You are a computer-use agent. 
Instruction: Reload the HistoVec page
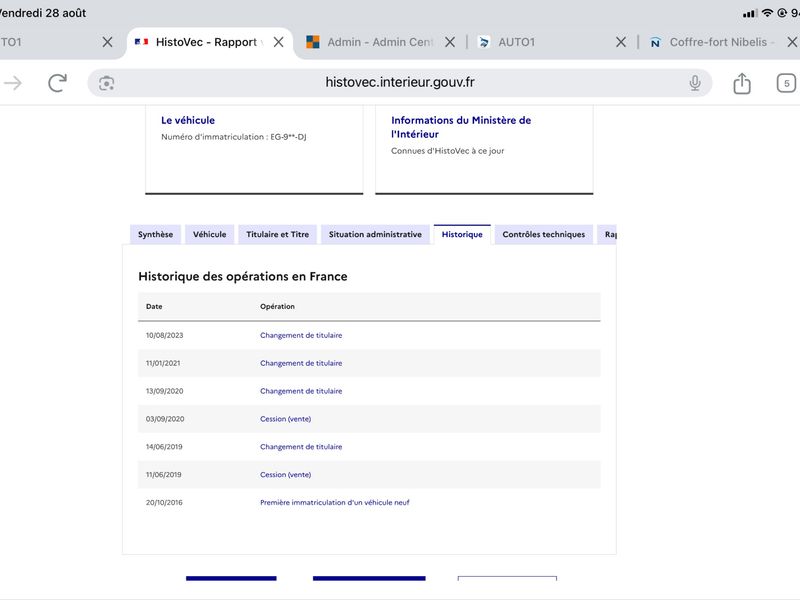coord(57,83)
